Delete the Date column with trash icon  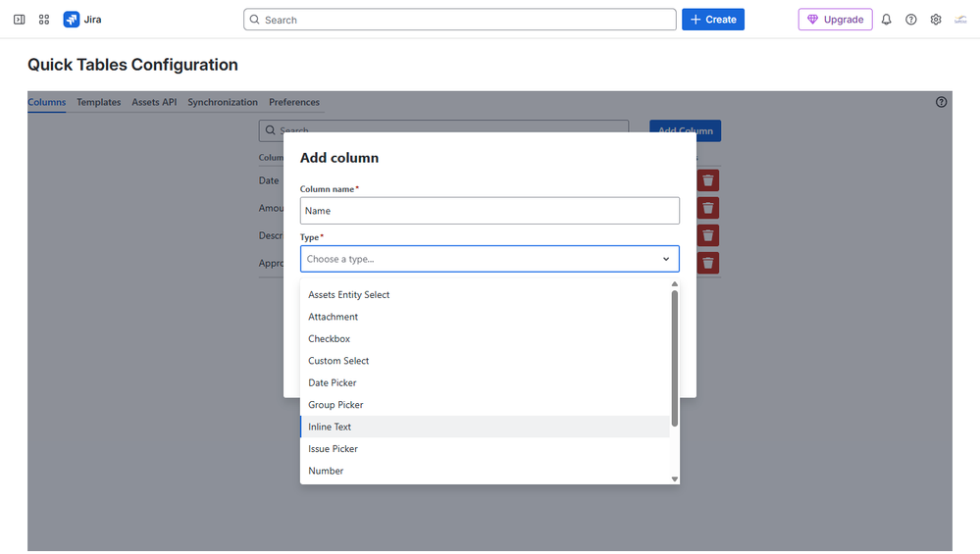point(708,180)
